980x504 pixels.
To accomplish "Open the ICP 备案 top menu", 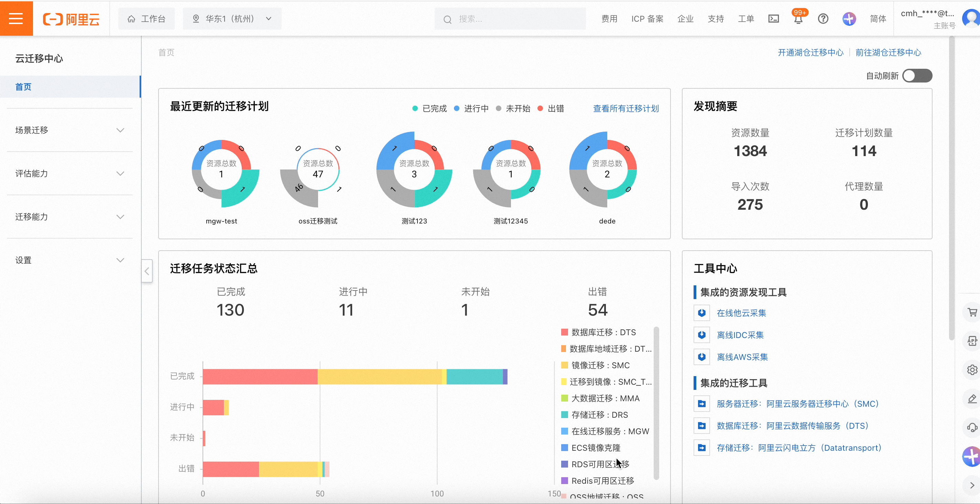I will 647,19.
